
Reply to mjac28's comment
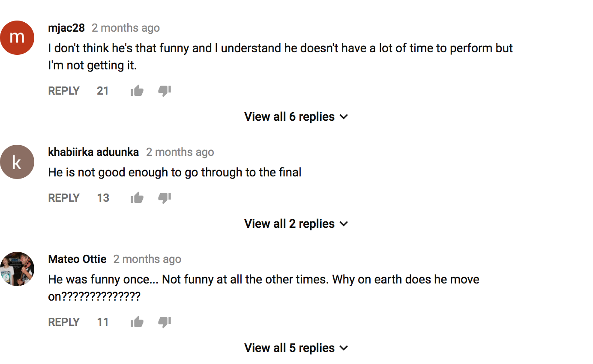pyautogui.click(x=64, y=91)
